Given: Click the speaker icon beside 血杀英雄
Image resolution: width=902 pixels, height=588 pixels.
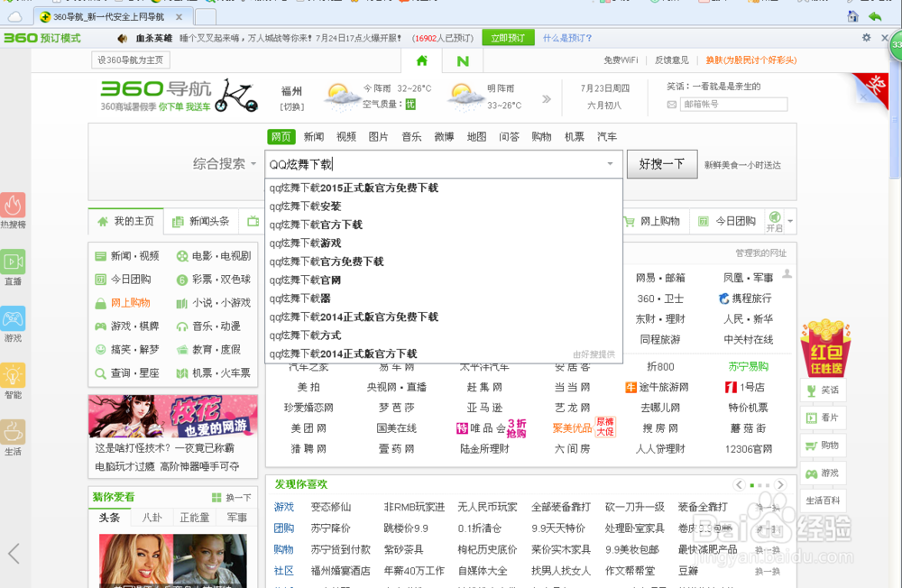Looking at the screenshot, I should click(x=122, y=38).
